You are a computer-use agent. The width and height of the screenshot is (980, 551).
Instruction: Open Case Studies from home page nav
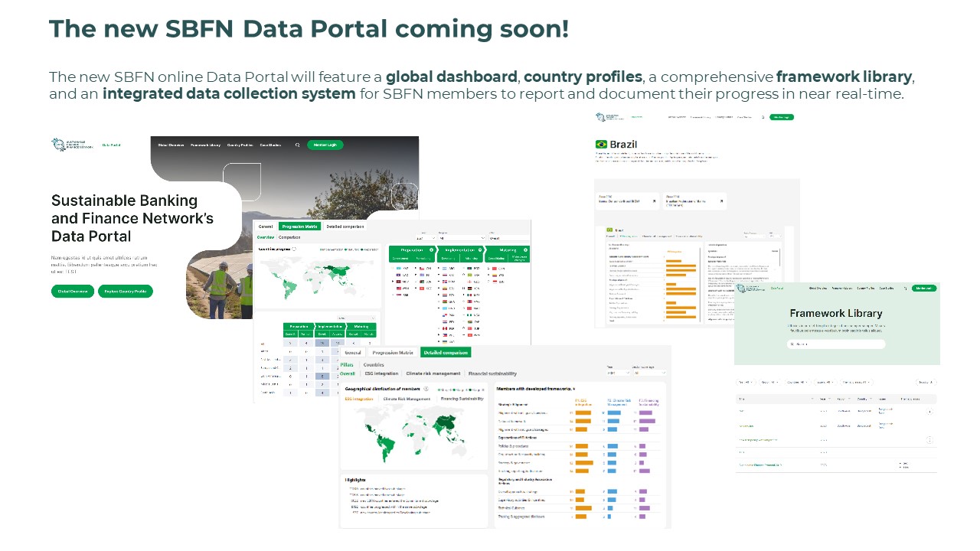point(270,145)
